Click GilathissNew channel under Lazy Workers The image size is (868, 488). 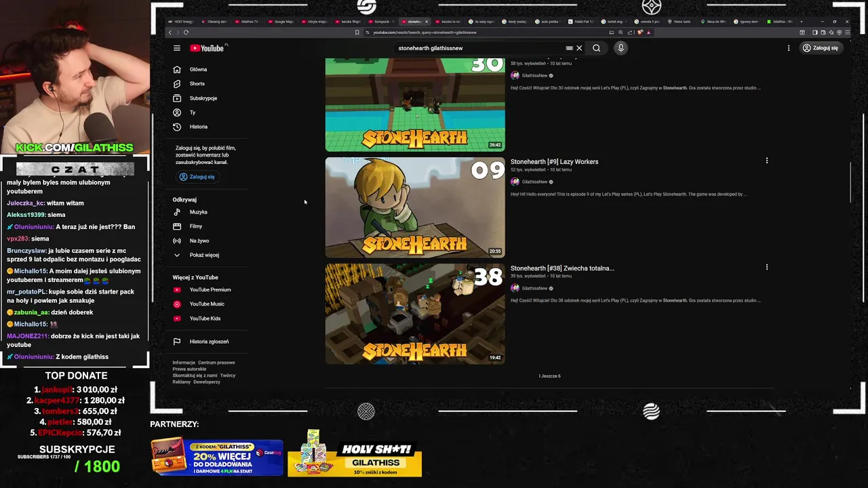pyautogui.click(x=534, y=182)
